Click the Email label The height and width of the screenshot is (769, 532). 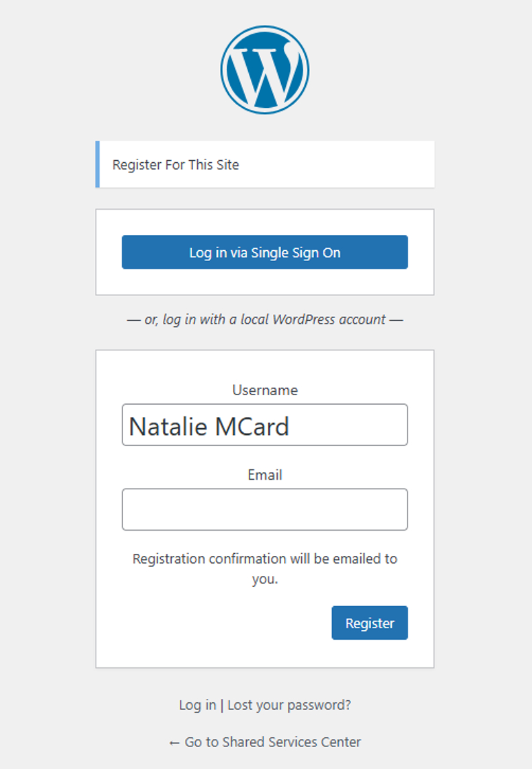click(265, 475)
